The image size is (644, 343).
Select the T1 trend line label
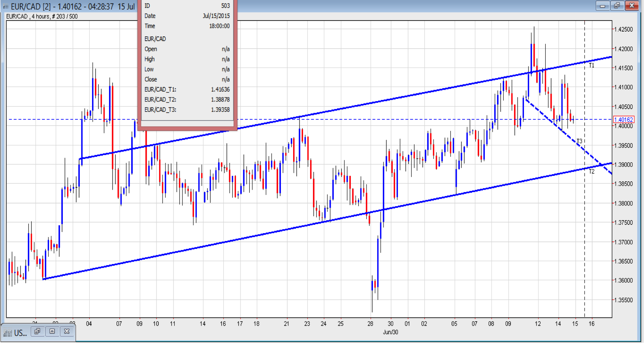tap(591, 65)
